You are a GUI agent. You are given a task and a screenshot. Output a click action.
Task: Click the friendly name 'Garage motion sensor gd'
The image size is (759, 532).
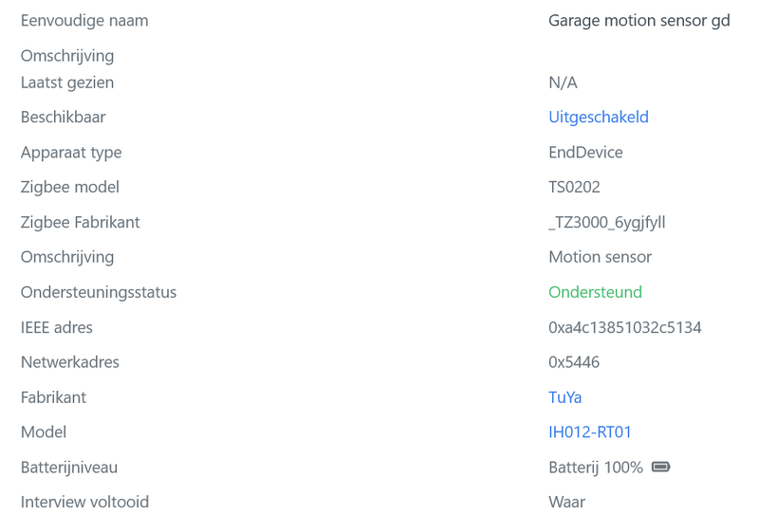[x=639, y=20]
